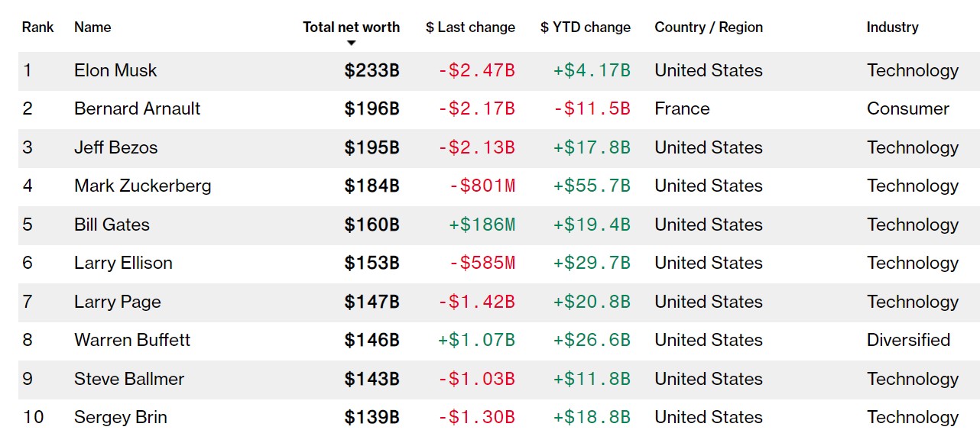Screen dimensions: 980x430
Task: Open Mark Zuckerberg's profile
Action: click(142, 186)
